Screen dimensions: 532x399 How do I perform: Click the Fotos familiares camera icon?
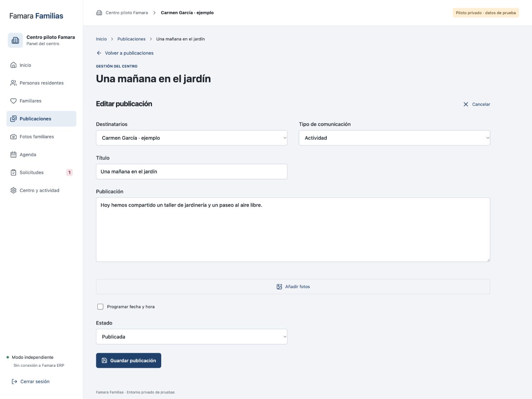[x=13, y=136]
